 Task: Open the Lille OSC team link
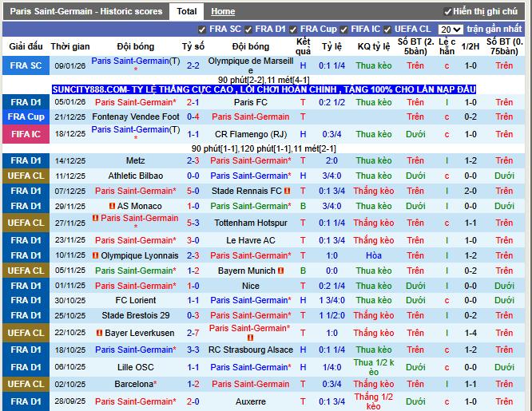[136, 367]
